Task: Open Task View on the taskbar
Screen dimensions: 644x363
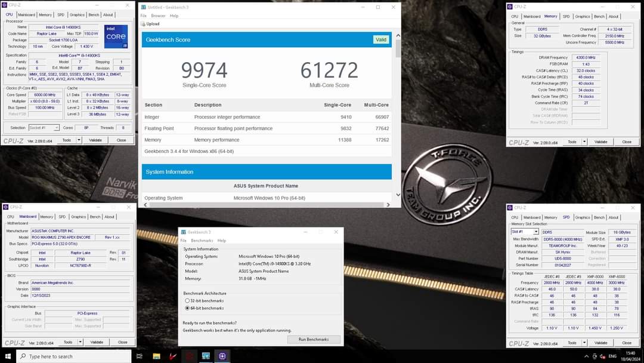Action: coord(139,356)
